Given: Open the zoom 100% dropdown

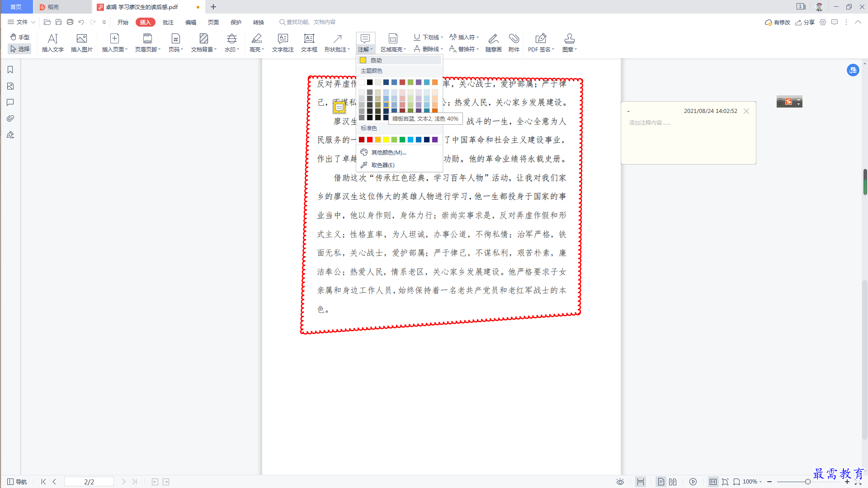Looking at the screenshot, I should pyautogui.click(x=752, y=482).
